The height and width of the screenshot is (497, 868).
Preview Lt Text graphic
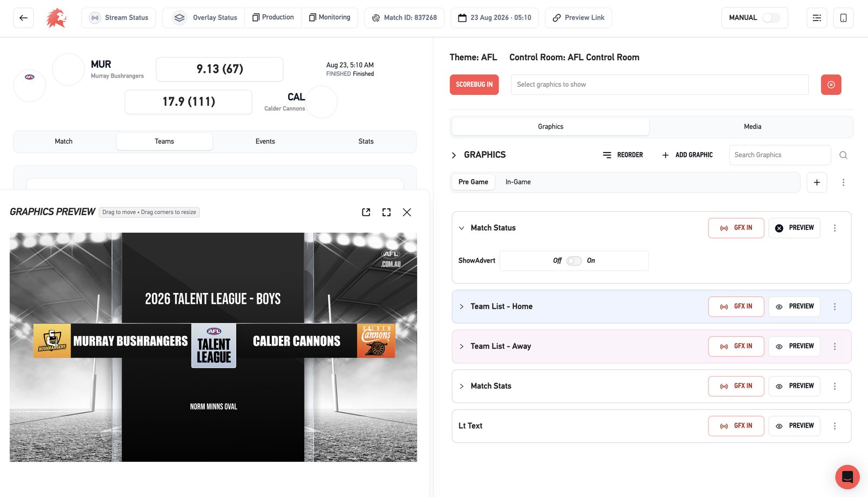[x=794, y=426]
